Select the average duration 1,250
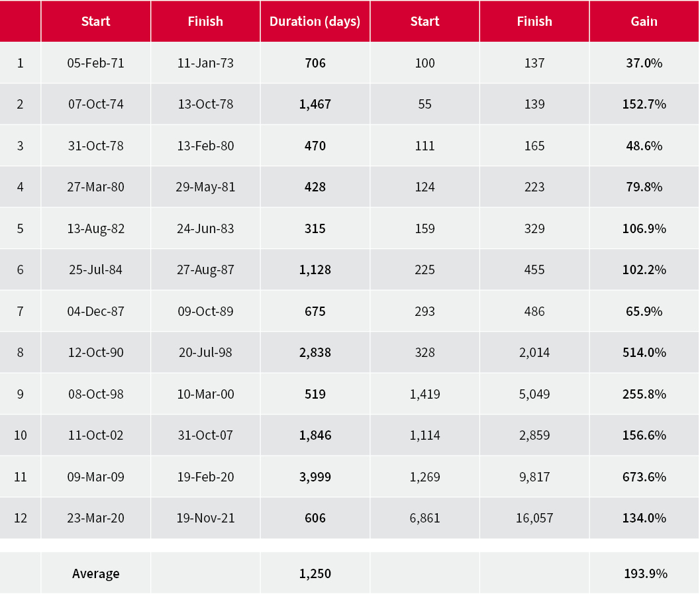700x594 pixels. 315,573
